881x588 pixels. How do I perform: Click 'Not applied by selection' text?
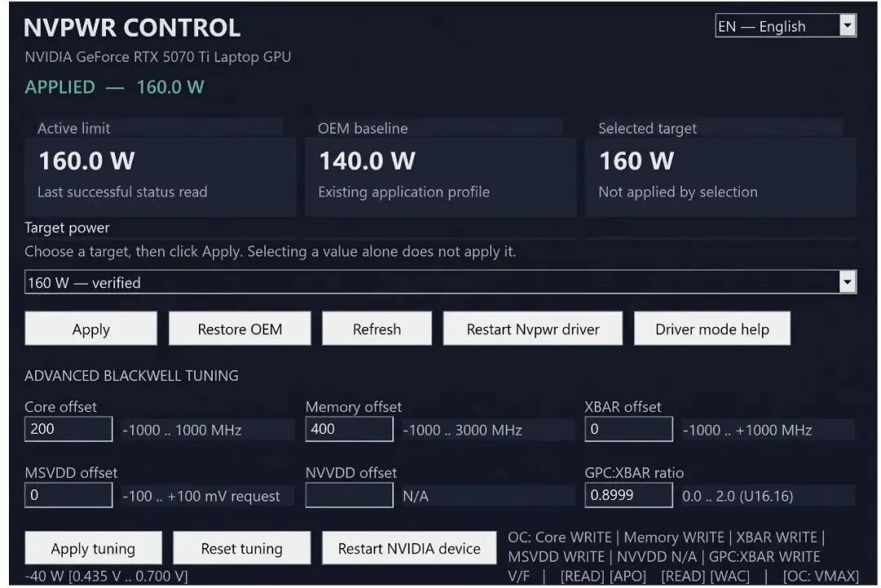(678, 192)
